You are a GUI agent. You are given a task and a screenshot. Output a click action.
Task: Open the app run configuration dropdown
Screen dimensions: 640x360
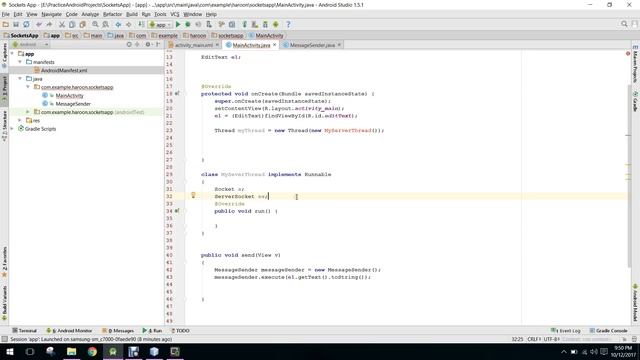point(160,24)
